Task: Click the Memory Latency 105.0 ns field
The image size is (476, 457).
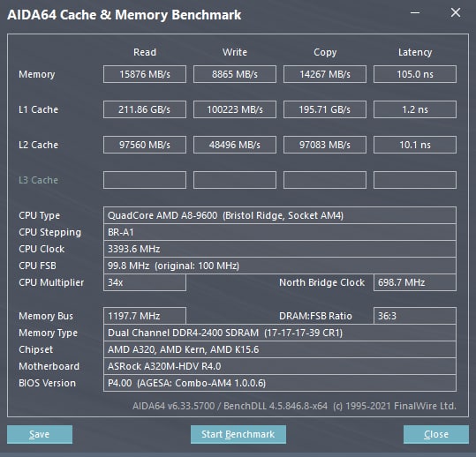Action: pyautogui.click(x=415, y=74)
